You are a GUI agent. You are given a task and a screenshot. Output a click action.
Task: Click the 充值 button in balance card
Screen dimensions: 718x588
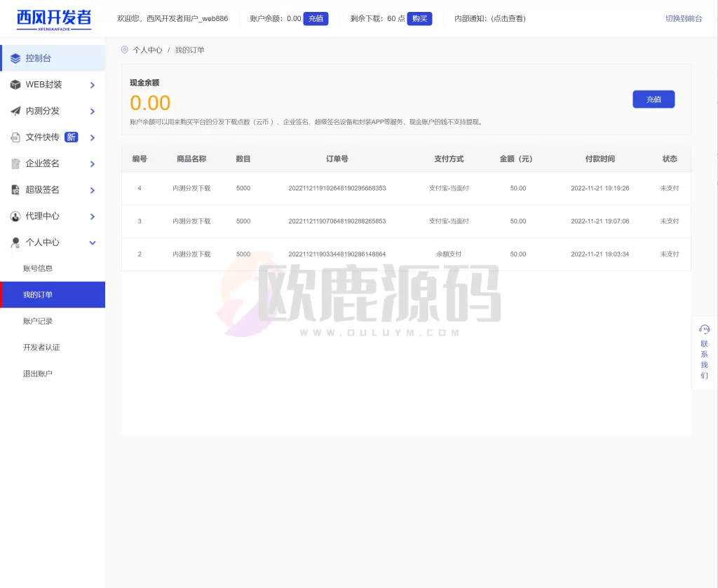click(653, 99)
